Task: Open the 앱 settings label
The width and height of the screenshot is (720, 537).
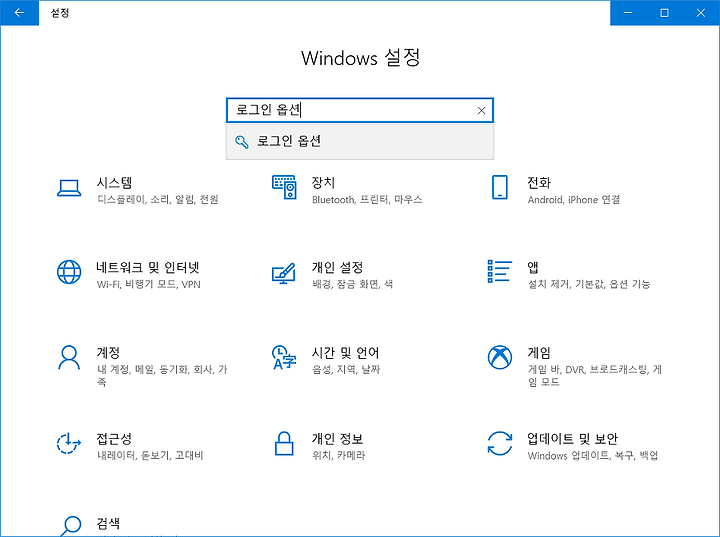Action: 533,268
